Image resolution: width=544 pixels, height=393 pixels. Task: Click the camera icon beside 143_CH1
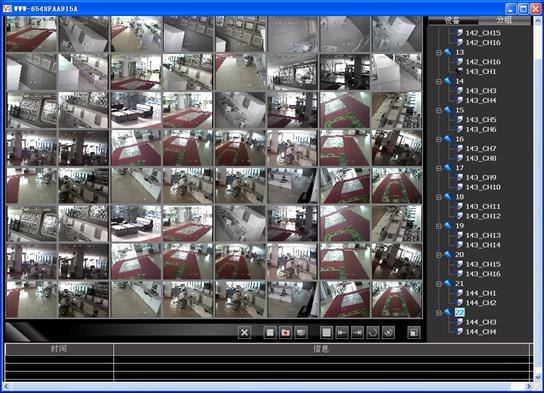pyautogui.click(x=459, y=71)
